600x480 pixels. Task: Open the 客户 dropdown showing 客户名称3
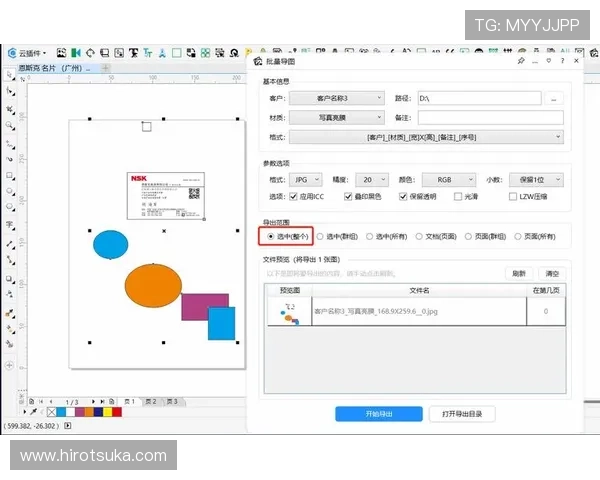tap(337, 98)
